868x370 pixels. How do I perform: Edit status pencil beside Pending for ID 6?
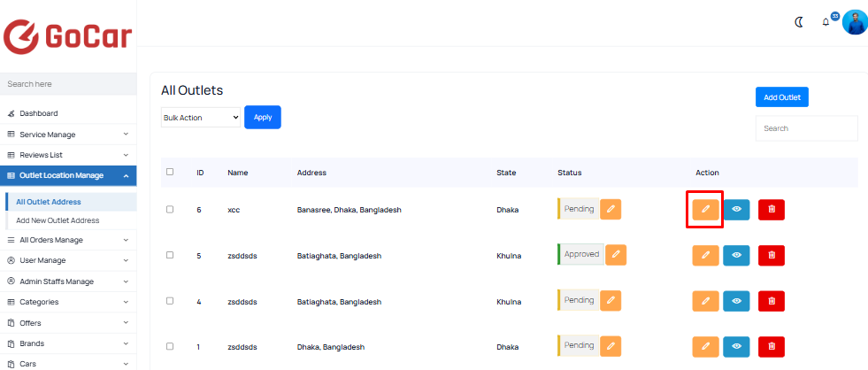tap(611, 209)
